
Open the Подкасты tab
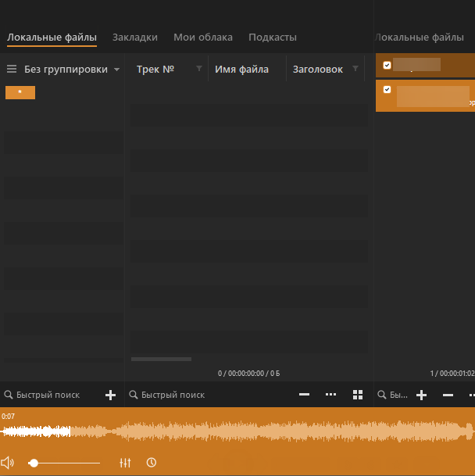pos(273,38)
